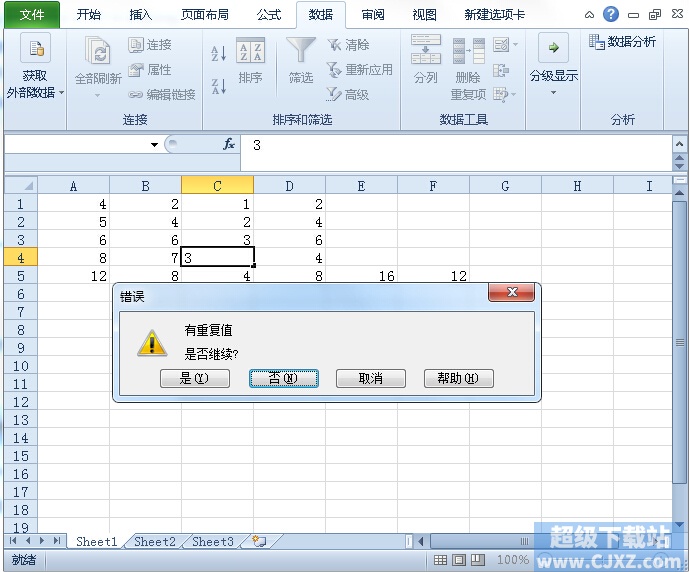Switch to the View (视图) tab
689x572 pixels.
coord(424,14)
